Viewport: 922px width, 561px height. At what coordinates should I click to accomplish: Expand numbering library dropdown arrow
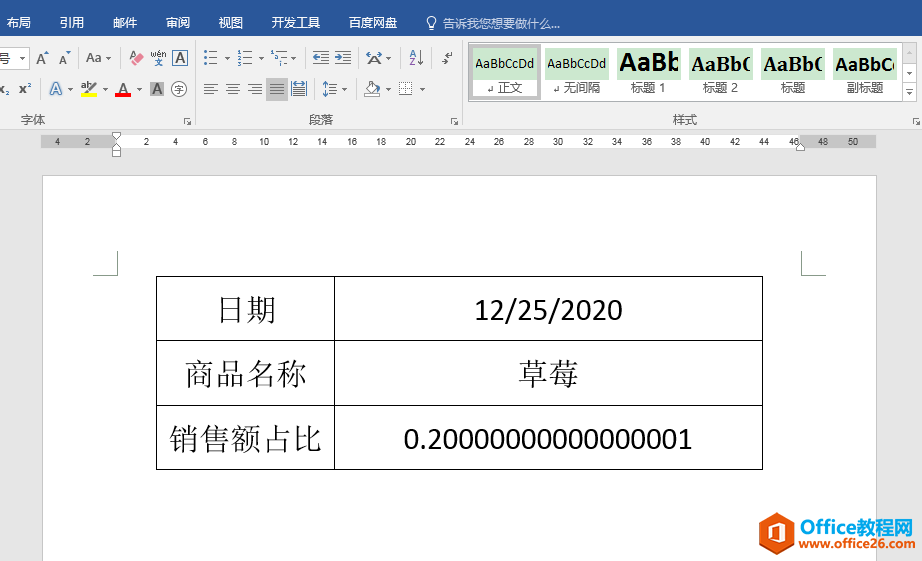tap(261, 58)
